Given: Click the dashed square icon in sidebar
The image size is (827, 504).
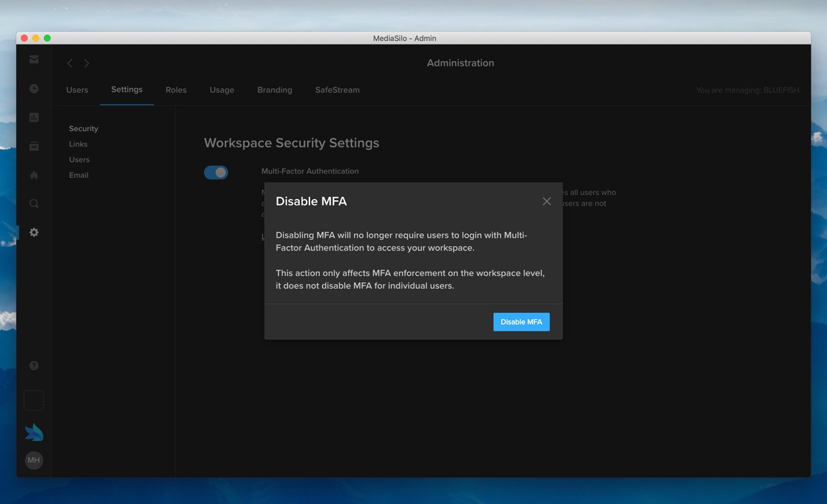Looking at the screenshot, I should (34, 400).
